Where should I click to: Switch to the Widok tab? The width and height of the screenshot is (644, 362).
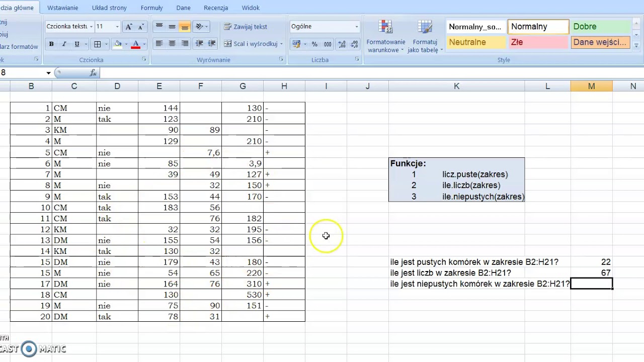pyautogui.click(x=251, y=8)
